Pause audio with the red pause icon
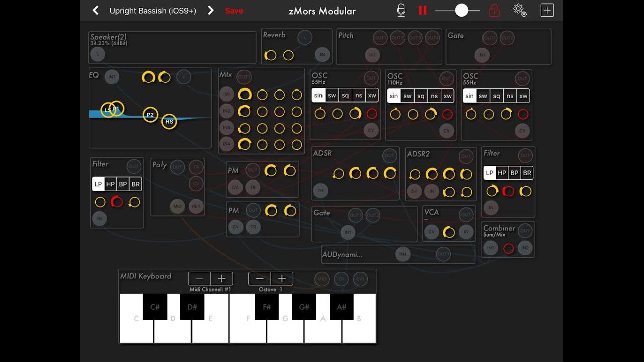This screenshot has width=644, height=362. pos(423,10)
